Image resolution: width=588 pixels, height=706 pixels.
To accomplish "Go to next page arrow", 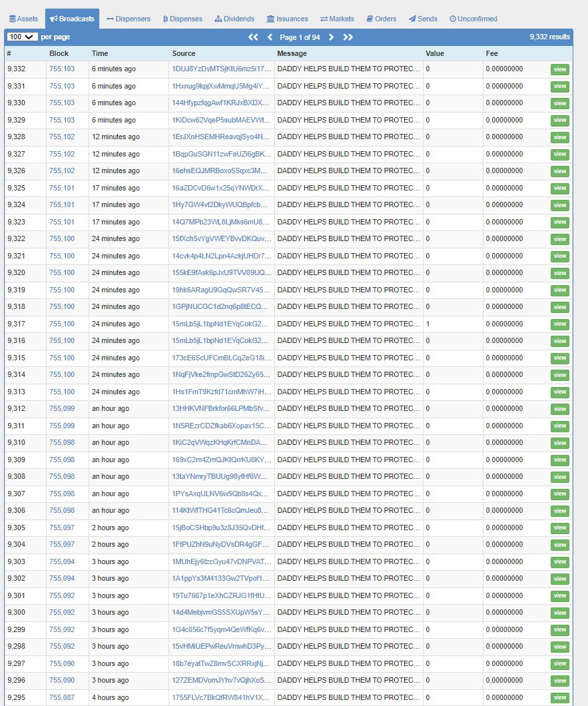I will (332, 37).
